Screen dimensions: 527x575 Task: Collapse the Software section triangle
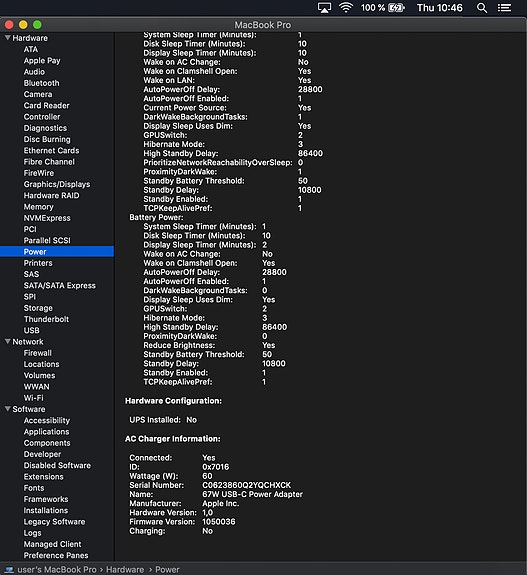coord(7,409)
